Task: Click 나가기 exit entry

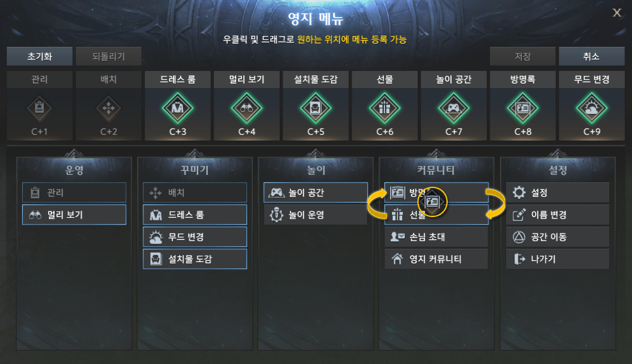Action: pyautogui.click(x=558, y=259)
